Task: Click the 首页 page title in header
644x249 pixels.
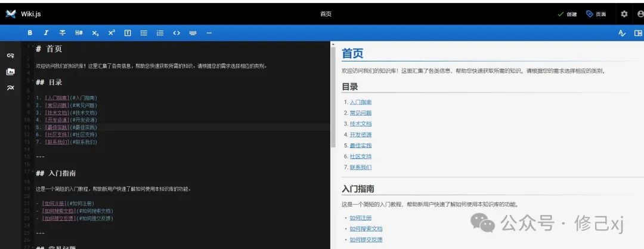Action: [x=326, y=14]
